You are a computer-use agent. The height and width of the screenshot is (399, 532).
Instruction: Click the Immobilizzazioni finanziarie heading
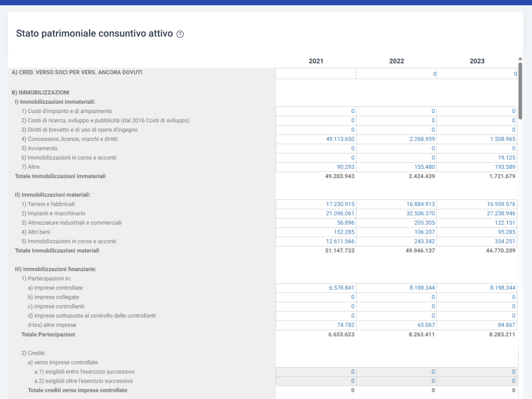[55, 270]
